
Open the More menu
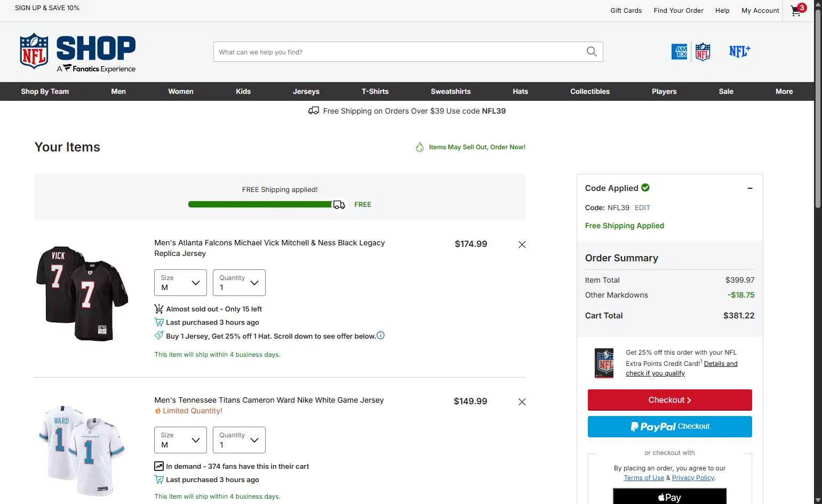[784, 91]
